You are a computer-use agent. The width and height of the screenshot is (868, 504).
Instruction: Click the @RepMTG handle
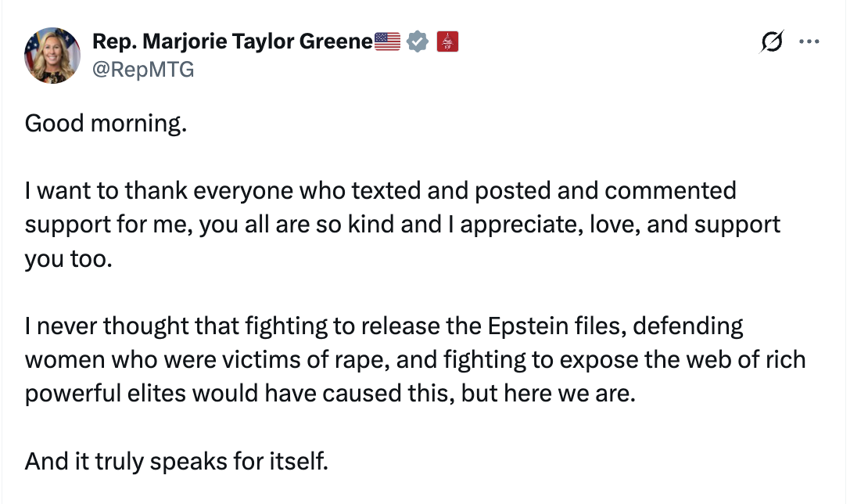click(x=143, y=70)
